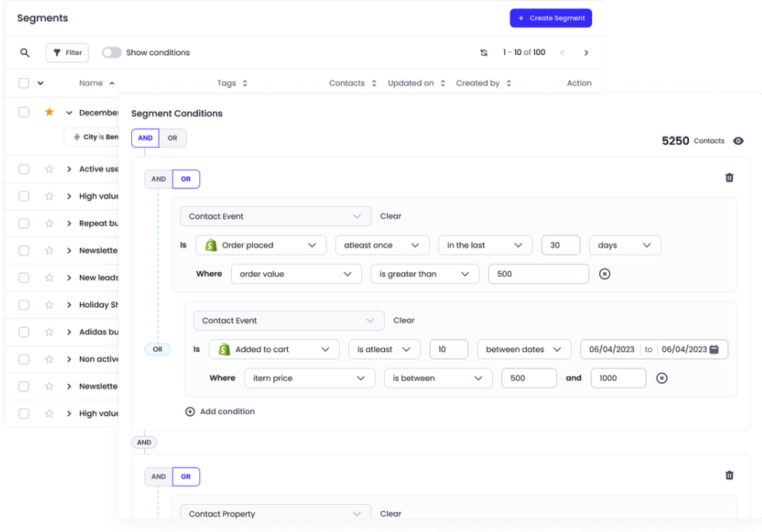Click the order value input showing 500

[x=538, y=274]
